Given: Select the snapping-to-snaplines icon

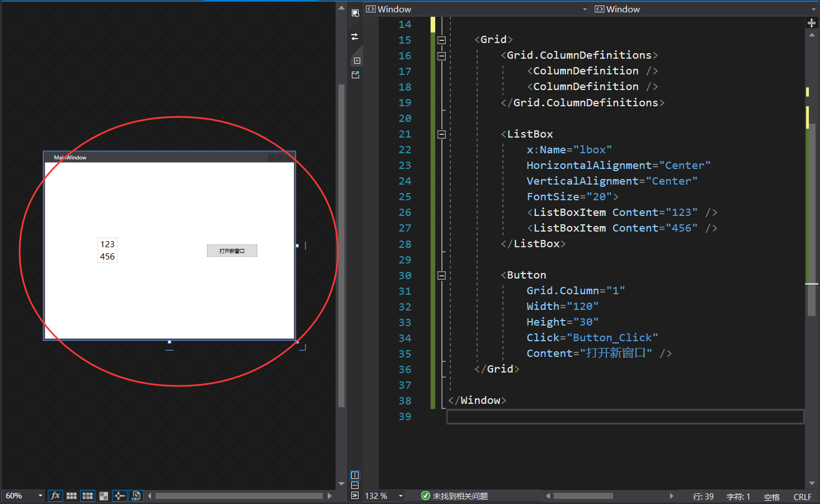Looking at the screenshot, I should click(x=120, y=496).
